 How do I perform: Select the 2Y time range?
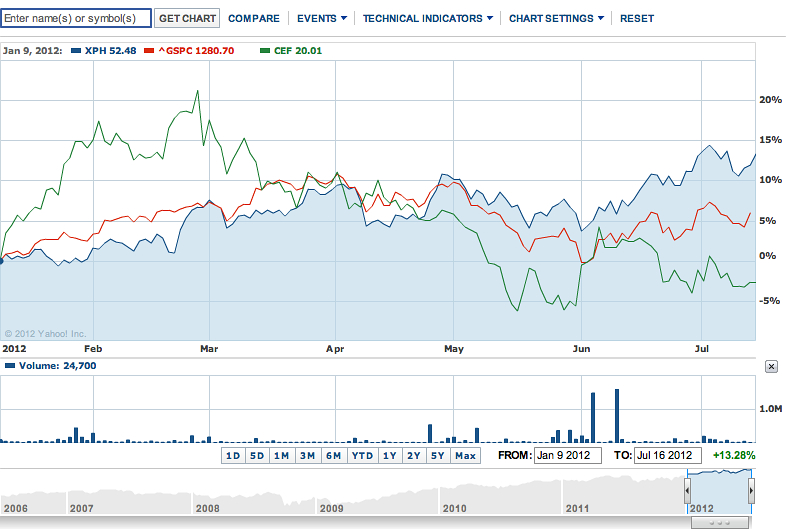(x=414, y=455)
